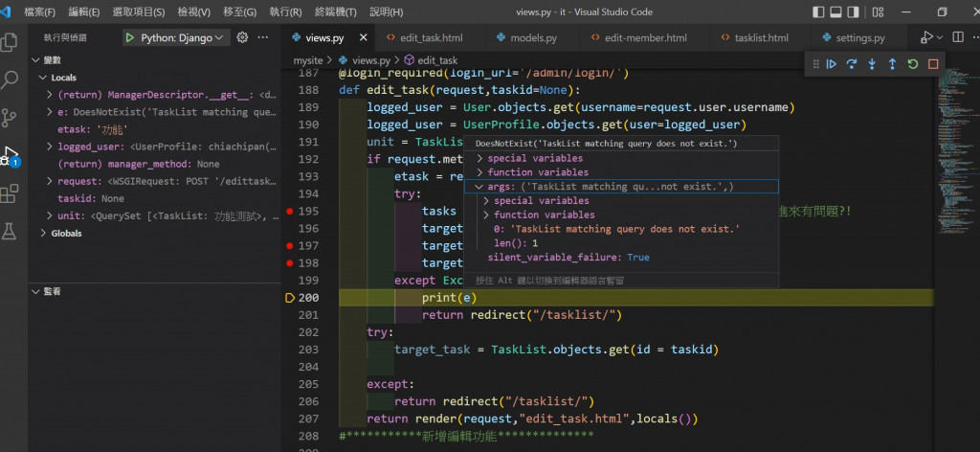Collapse the args entry in hover popup
980x452 pixels.
(x=479, y=187)
